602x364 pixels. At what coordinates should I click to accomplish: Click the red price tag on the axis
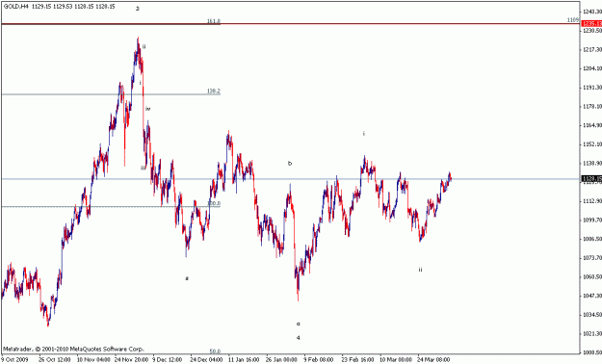coord(591,24)
